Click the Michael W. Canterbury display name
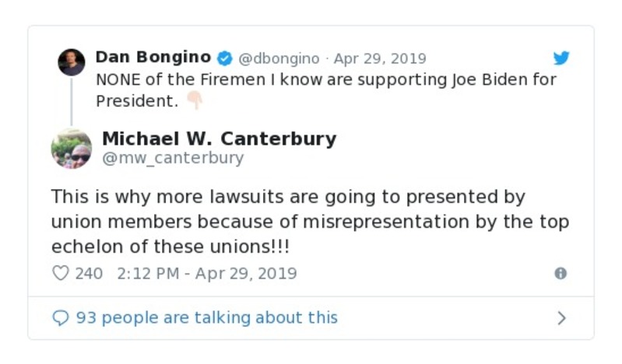The image size is (622, 364). (219, 138)
